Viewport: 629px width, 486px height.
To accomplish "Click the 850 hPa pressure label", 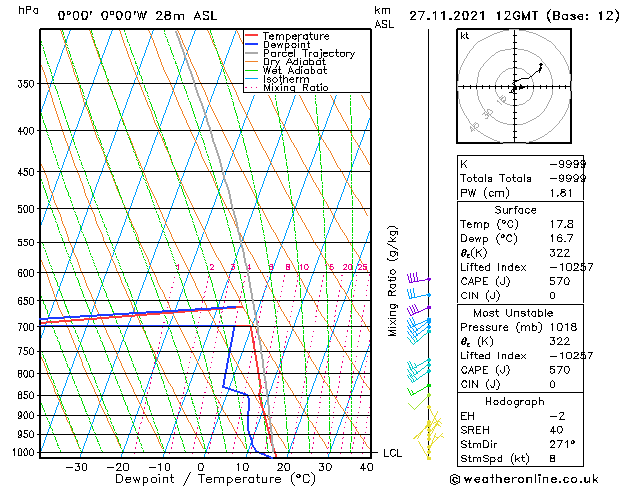I will [26, 395].
